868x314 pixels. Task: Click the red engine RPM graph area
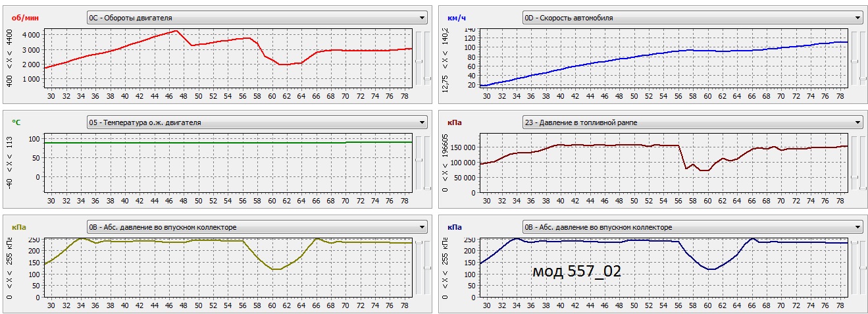228,58
